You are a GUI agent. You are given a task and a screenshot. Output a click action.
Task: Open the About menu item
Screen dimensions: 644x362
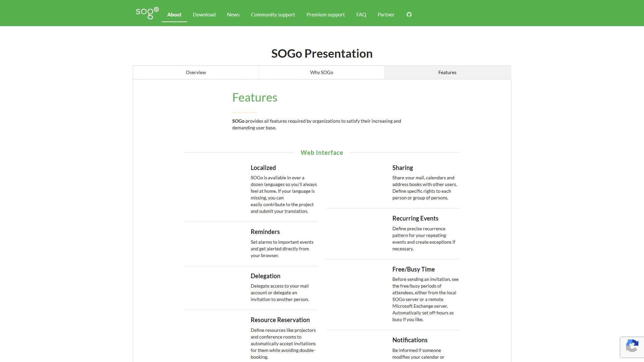(174, 14)
